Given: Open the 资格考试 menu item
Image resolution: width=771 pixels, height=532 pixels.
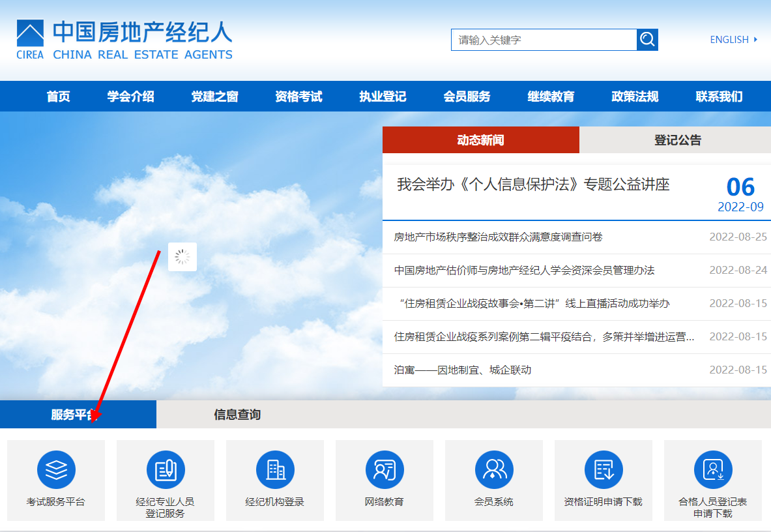Looking at the screenshot, I should pyautogui.click(x=298, y=96).
